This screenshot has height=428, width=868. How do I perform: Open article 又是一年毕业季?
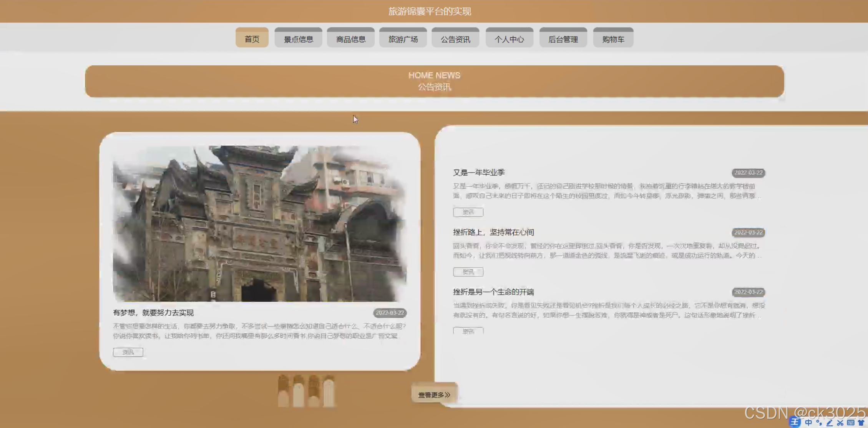(478, 172)
